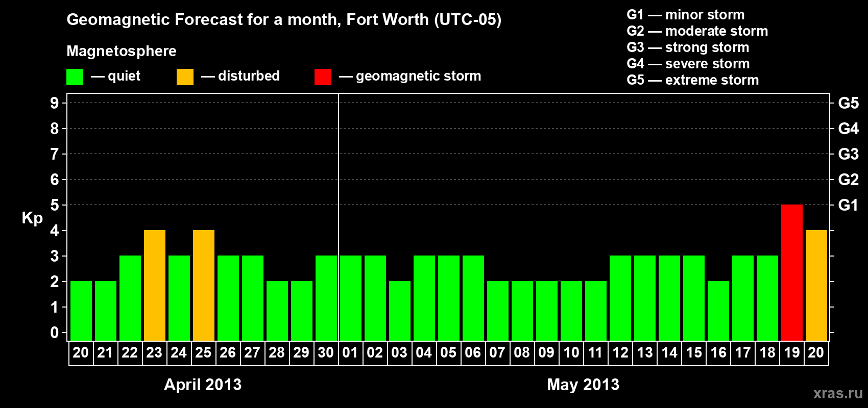Click the G1 label on the right axis
Screen dimensions: 868x408
(848, 205)
